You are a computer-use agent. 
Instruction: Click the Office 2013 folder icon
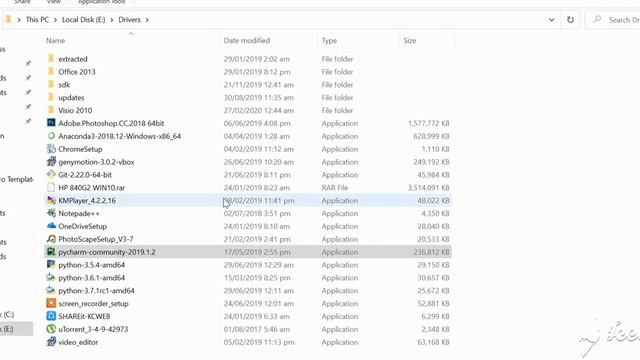(x=51, y=71)
